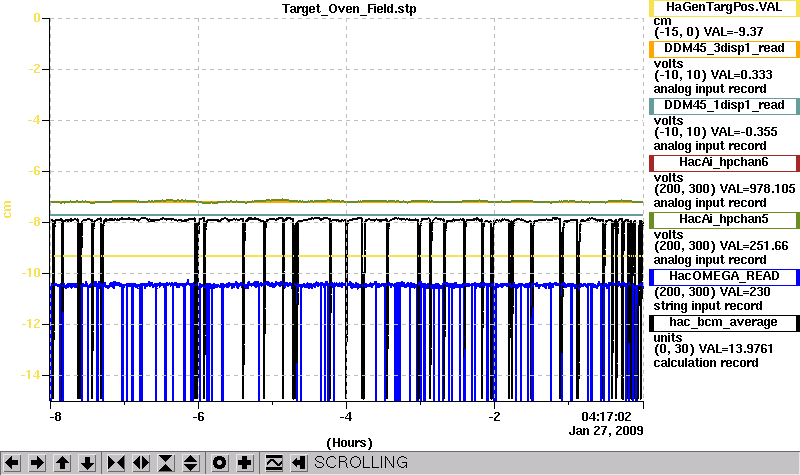Viewport: 800px width, 475px height.
Task: Click the (Hours) x-axis label
Action: click(x=349, y=443)
